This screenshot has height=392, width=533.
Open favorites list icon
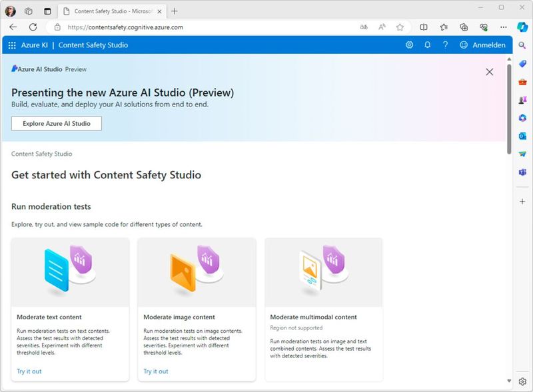[444, 27]
